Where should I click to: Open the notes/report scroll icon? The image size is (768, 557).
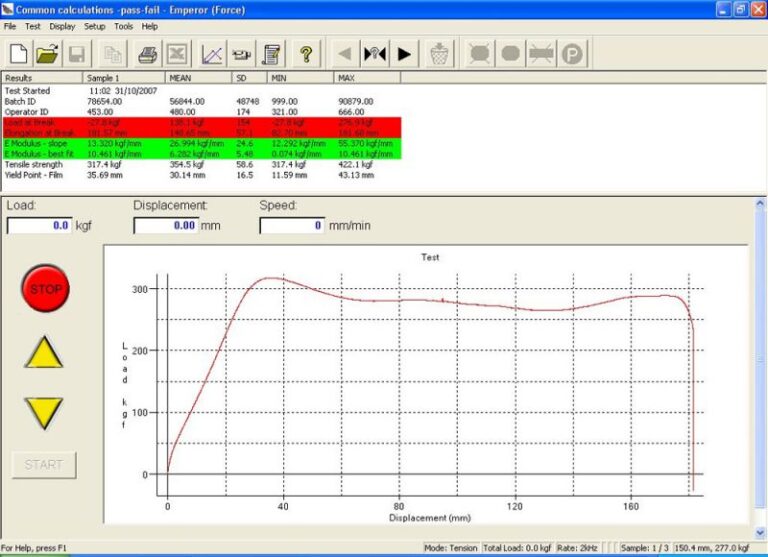click(x=271, y=54)
